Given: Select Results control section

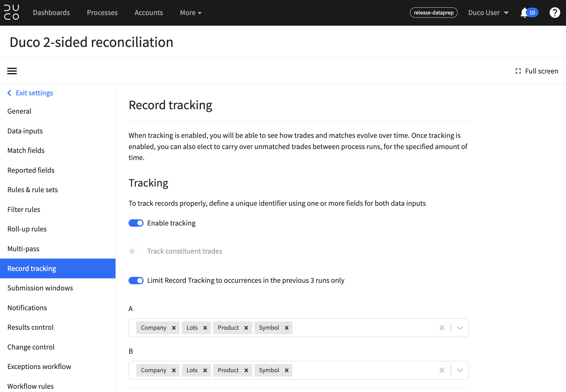Looking at the screenshot, I should (x=58, y=327).
